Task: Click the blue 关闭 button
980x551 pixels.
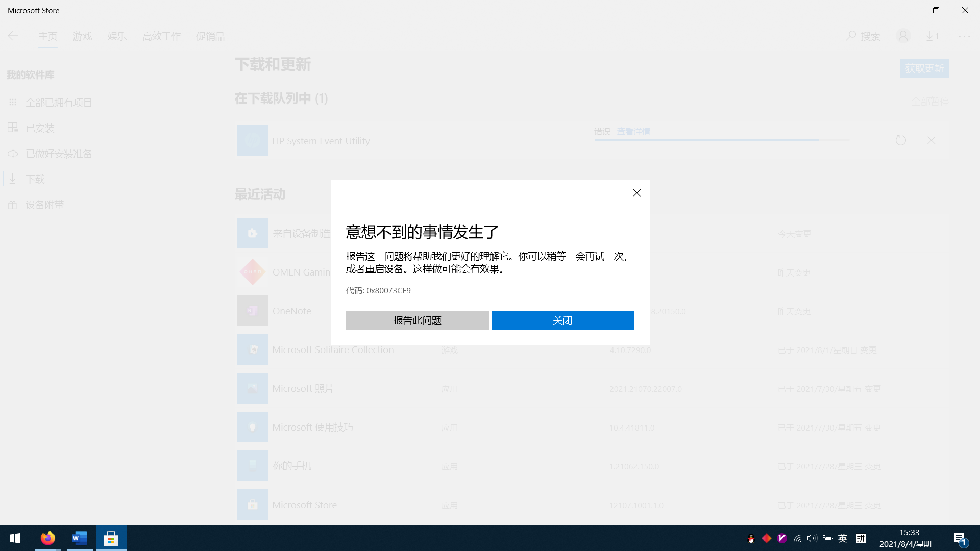Action: (562, 320)
